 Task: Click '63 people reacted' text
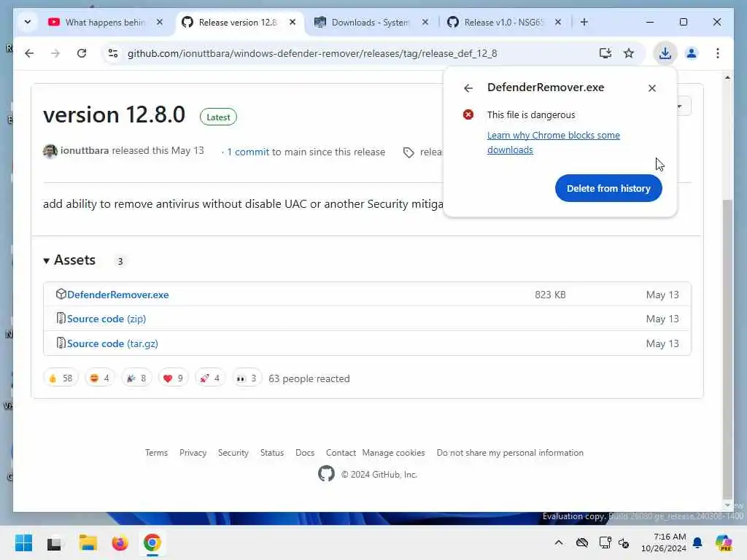click(x=309, y=378)
